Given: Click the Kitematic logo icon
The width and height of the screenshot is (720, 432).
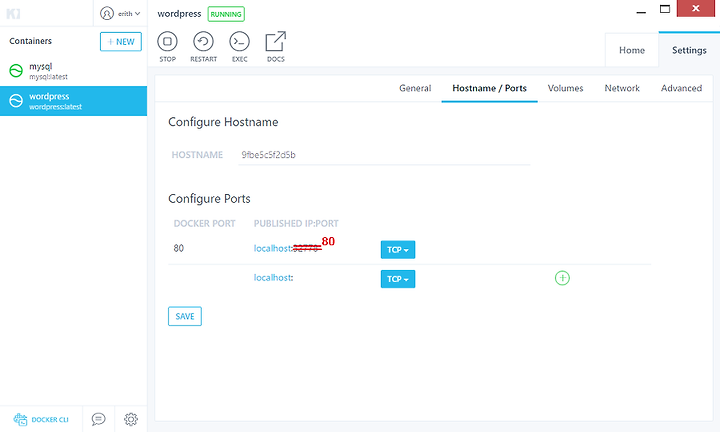Looking at the screenshot, I should 13,14.
